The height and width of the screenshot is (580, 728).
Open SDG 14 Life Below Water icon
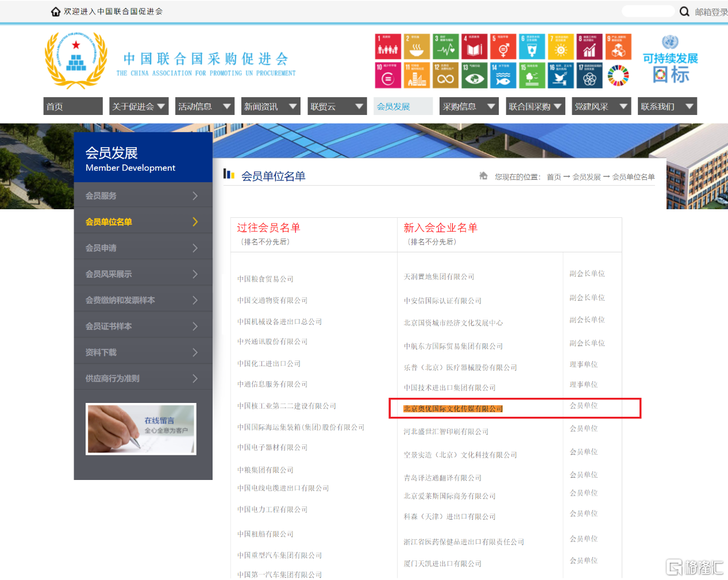click(503, 75)
